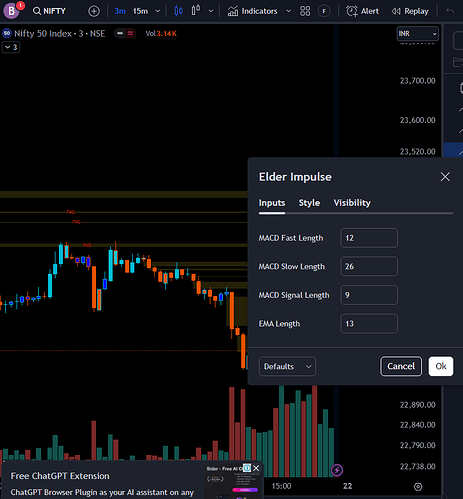Viewport: 463px width, 499px height.
Task: Click the MACD Fast Length input field
Action: coord(369,238)
